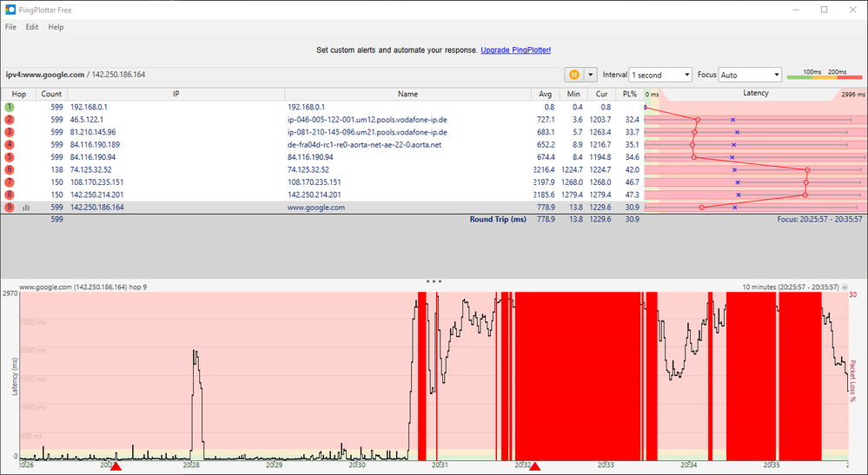Click the Min column header

(573, 94)
